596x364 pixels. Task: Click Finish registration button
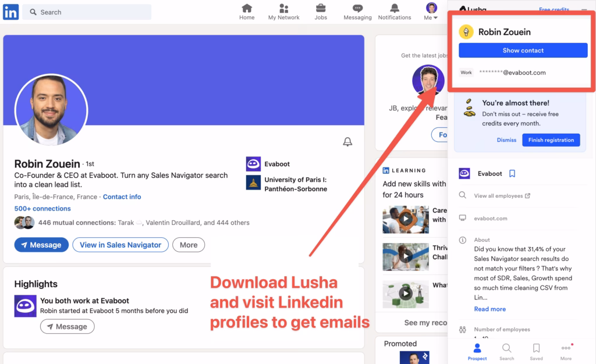tap(551, 140)
